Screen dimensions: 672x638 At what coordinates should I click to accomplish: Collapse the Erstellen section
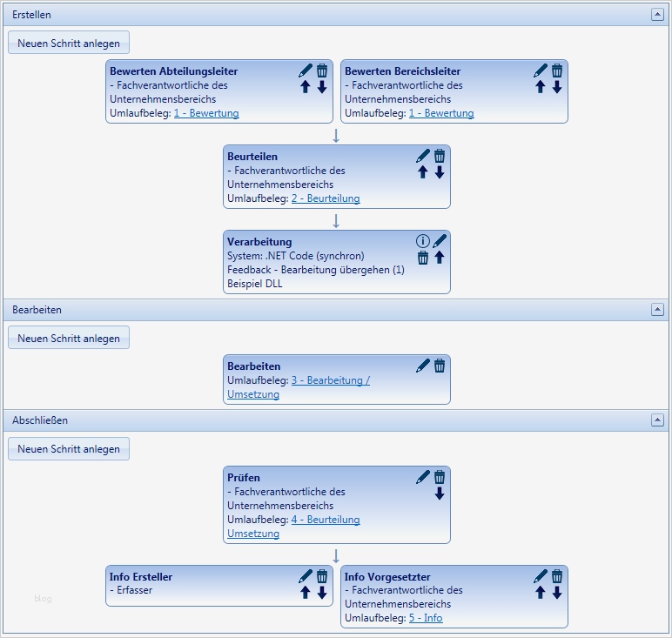pos(657,15)
